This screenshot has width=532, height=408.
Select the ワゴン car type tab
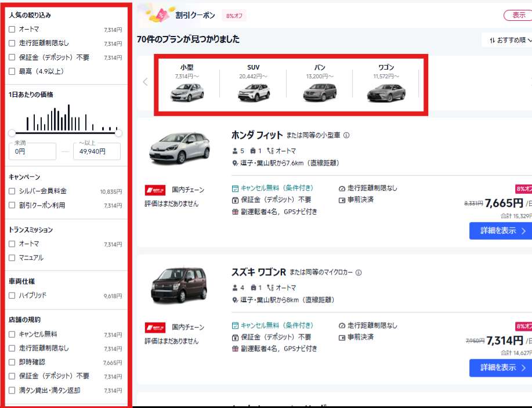[x=386, y=83]
